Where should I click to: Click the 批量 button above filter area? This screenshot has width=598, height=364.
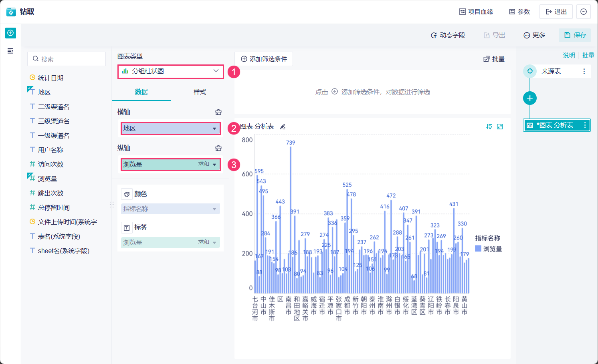pos(494,59)
